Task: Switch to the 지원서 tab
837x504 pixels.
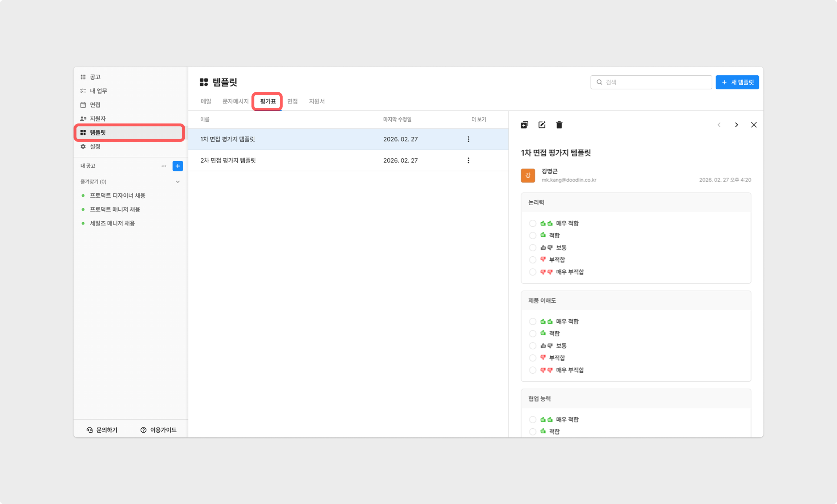Action: click(x=317, y=101)
